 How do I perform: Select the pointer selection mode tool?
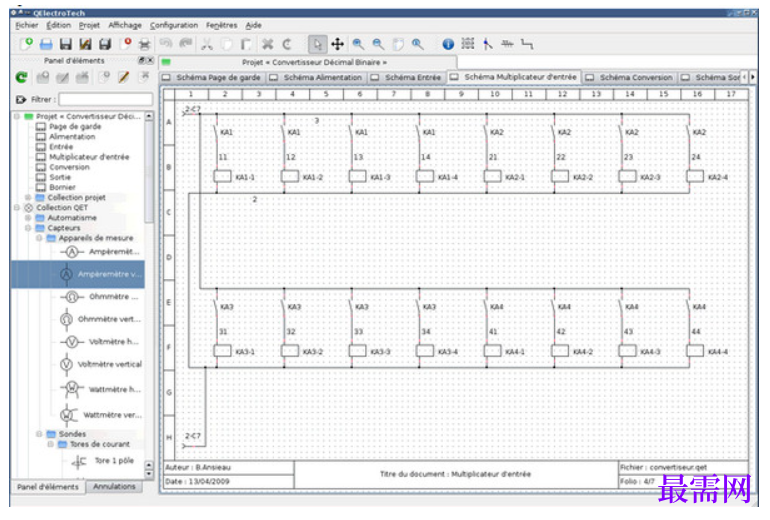pos(317,44)
